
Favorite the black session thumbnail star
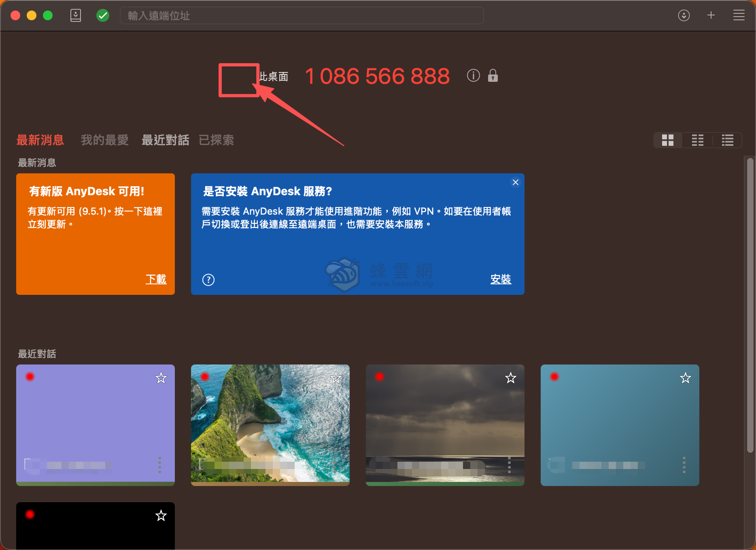tap(161, 516)
